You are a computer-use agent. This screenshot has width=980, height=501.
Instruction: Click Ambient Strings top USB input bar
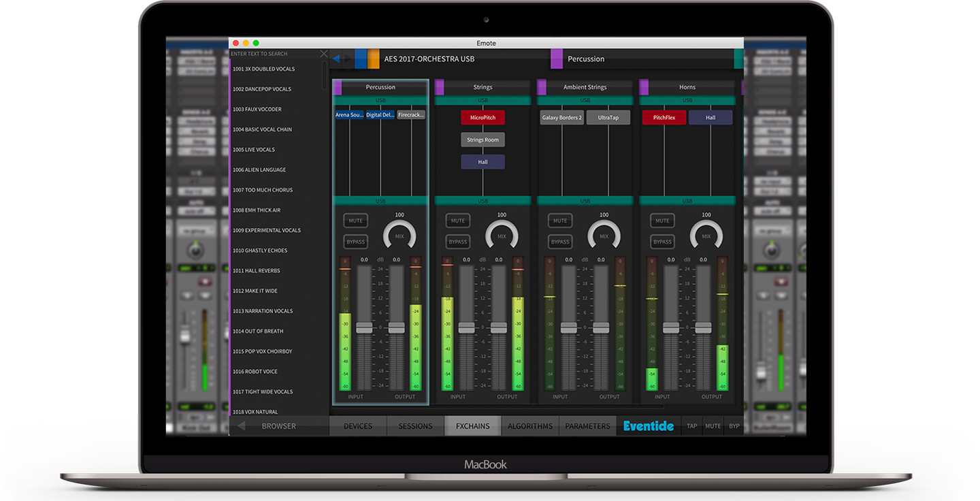(585, 100)
